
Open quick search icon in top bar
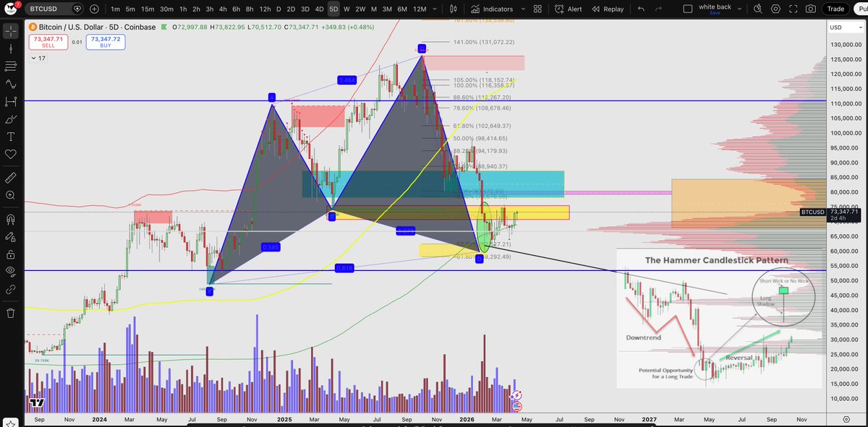(757, 9)
